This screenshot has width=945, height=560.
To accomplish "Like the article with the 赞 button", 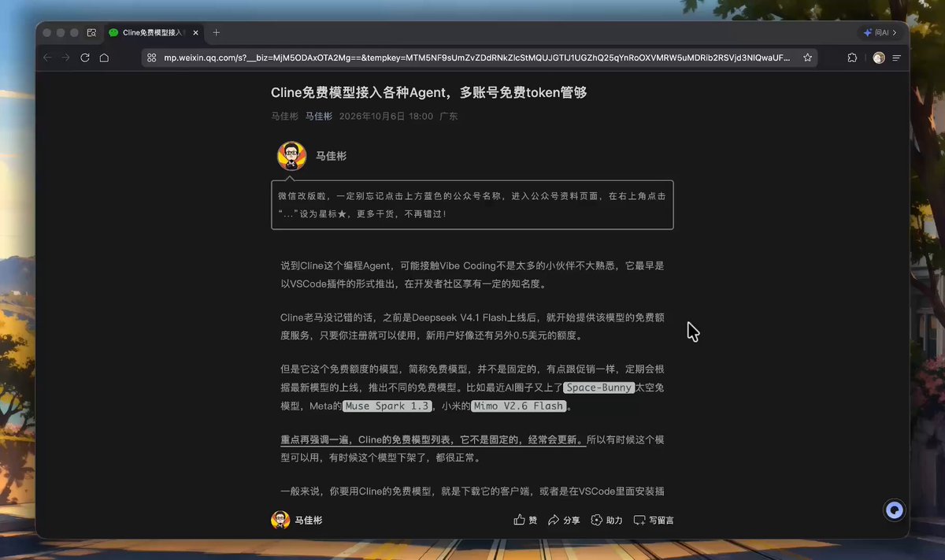I will pyautogui.click(x=525, y=520).
